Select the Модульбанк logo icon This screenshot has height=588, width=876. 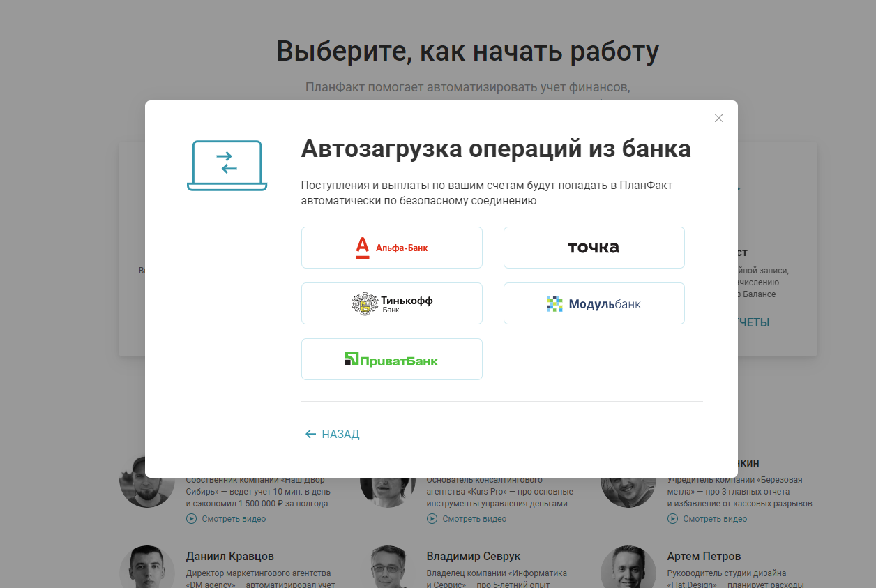553,303
